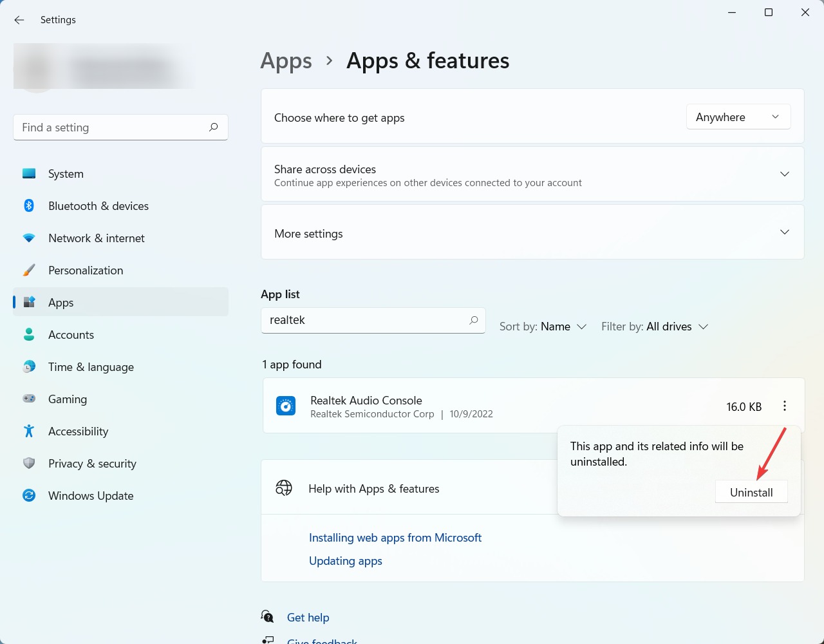The width and height of the screenshot is (824, 644).
Task: Select Accessibility label in sidebar
Action: point(78,431)
